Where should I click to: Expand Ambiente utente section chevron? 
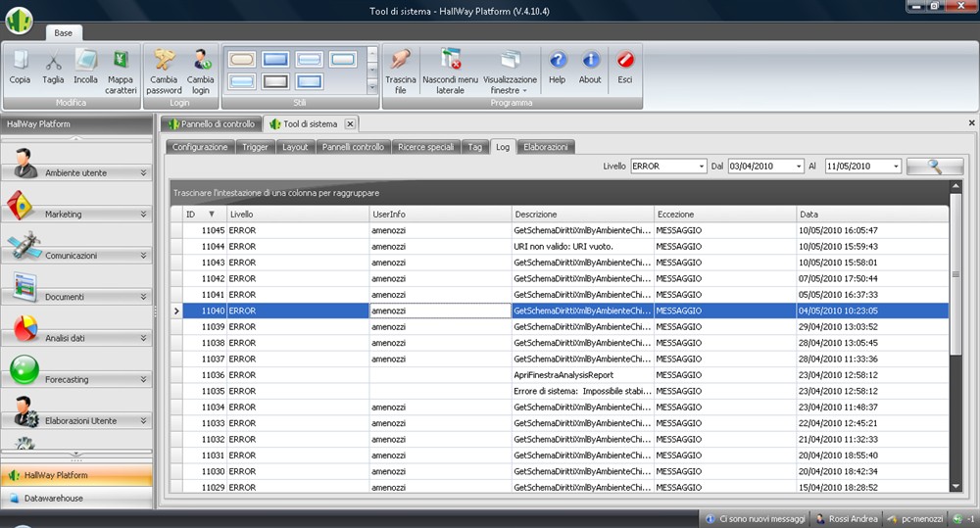tap(143, 172)
